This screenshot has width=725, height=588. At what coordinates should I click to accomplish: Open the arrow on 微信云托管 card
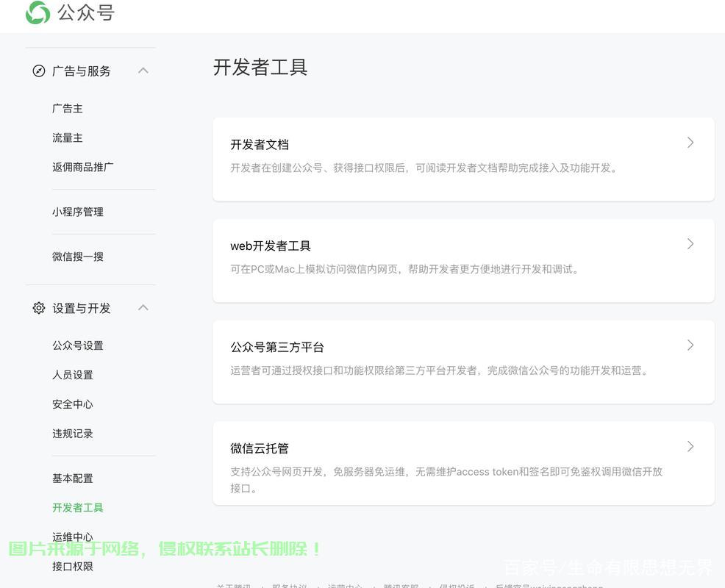tap(690, 446)
